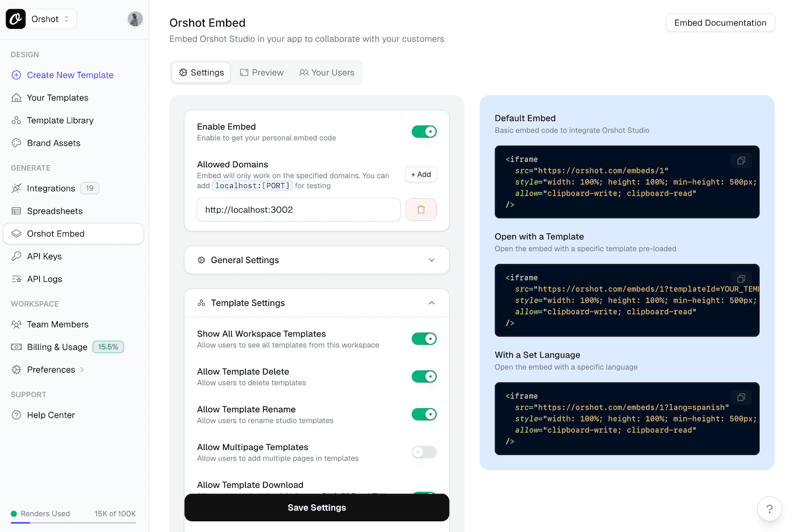Toggle Enable Embed off
Screen dimensions: 793x532
pos(424,131)
